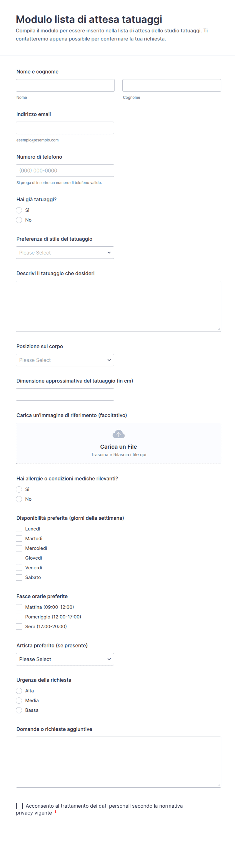Check the Sabato availability checkbox
235x868 pixels.
19,577
